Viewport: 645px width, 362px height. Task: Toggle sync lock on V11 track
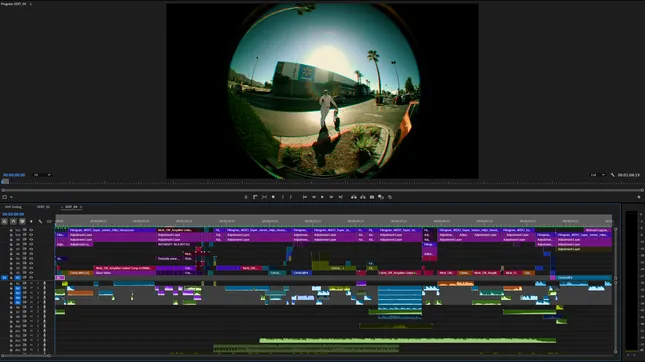tap(24, 230)
